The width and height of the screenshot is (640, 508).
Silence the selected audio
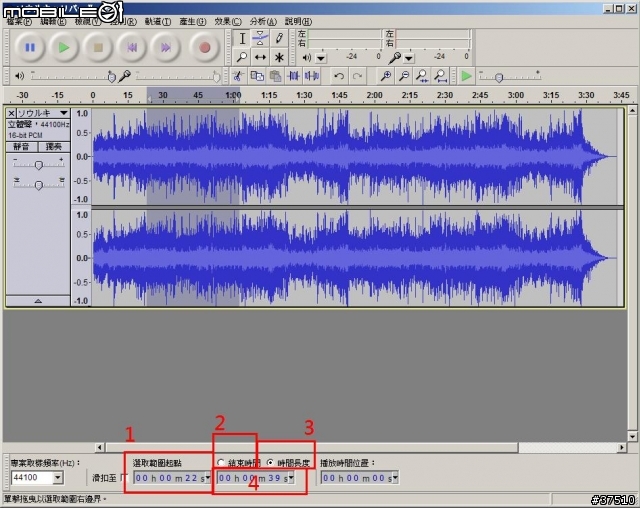312,76
